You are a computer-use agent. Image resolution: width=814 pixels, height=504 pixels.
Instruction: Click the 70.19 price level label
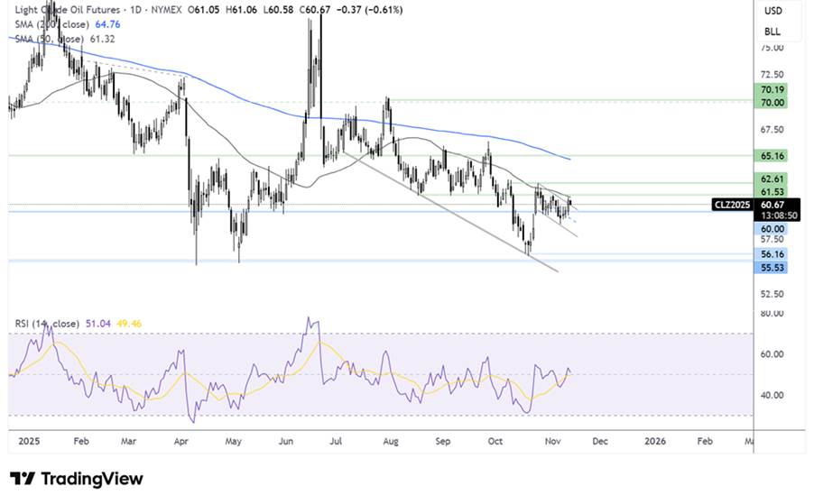click(x=772, y=90)
